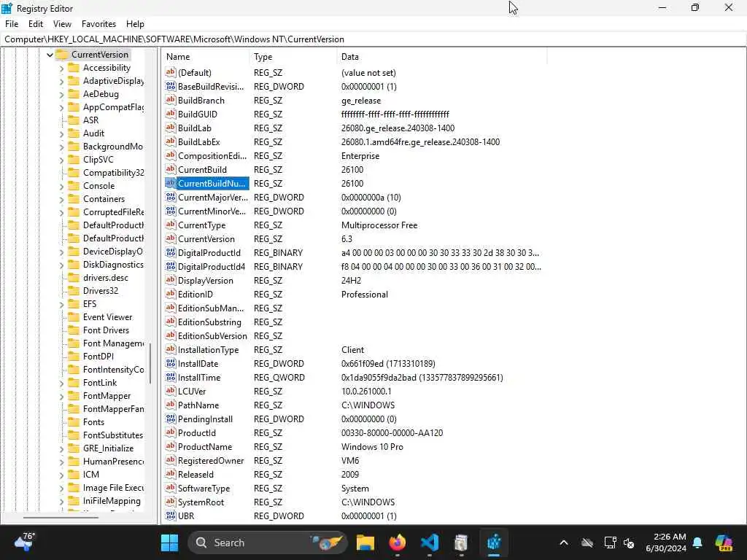Open the Edit menu
The image size is (747, 560).
(36, 24)
